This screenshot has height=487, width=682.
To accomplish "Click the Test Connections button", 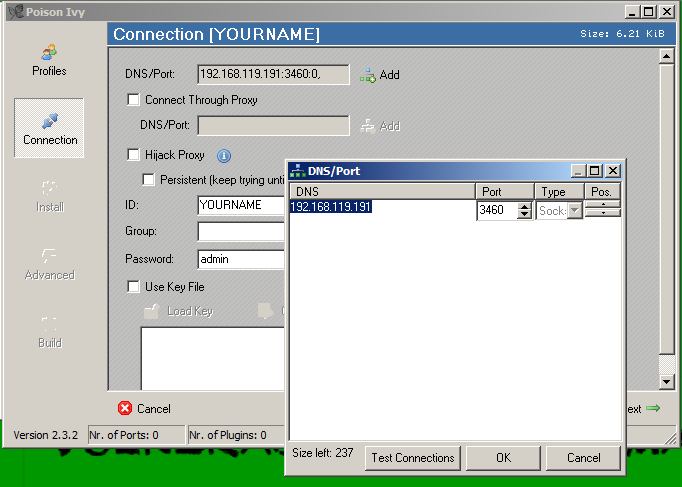I will coord(413,458).
